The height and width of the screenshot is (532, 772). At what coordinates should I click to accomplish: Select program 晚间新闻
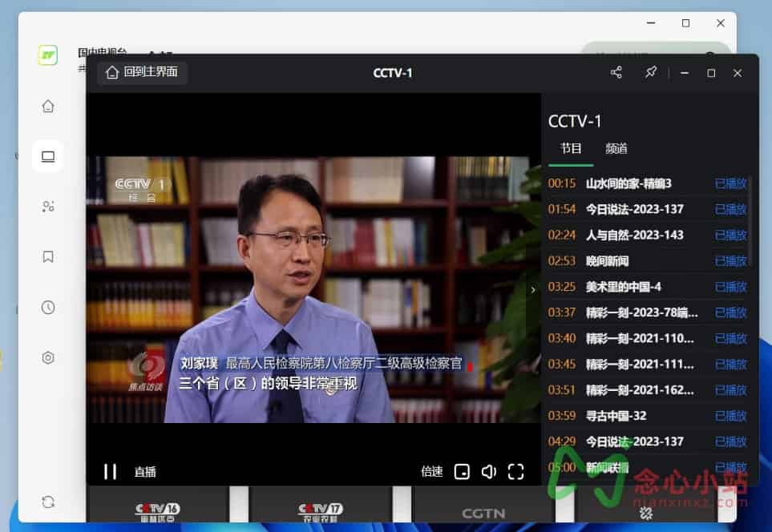648,261
